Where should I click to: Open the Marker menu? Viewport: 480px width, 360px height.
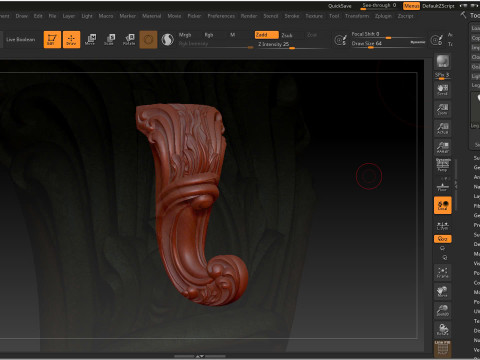[x=128, y=16]
